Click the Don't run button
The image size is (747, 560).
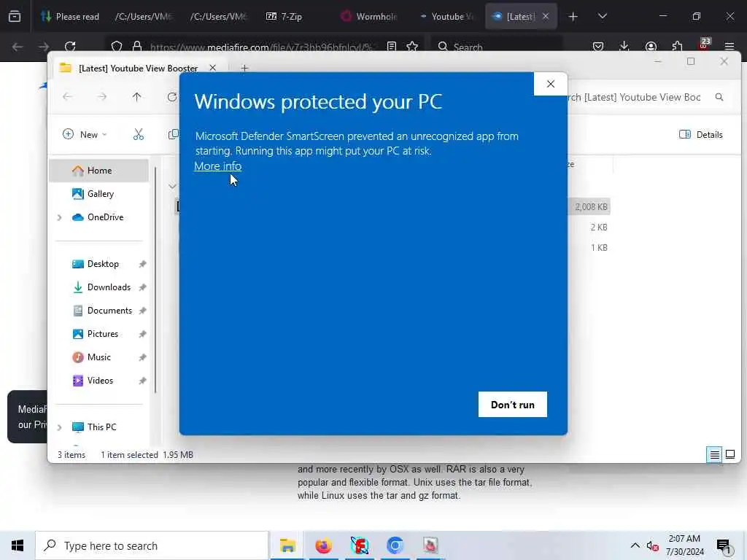pos(513,404)
